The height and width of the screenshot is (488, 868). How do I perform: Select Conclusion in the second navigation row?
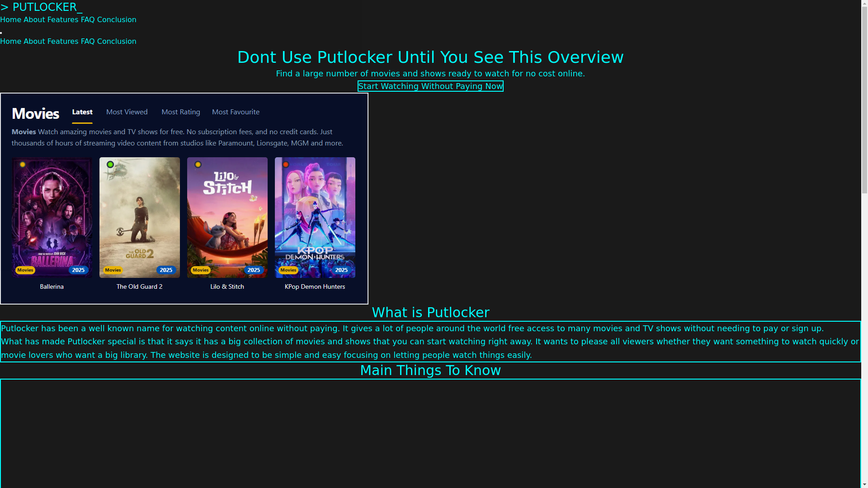[117, 42]
